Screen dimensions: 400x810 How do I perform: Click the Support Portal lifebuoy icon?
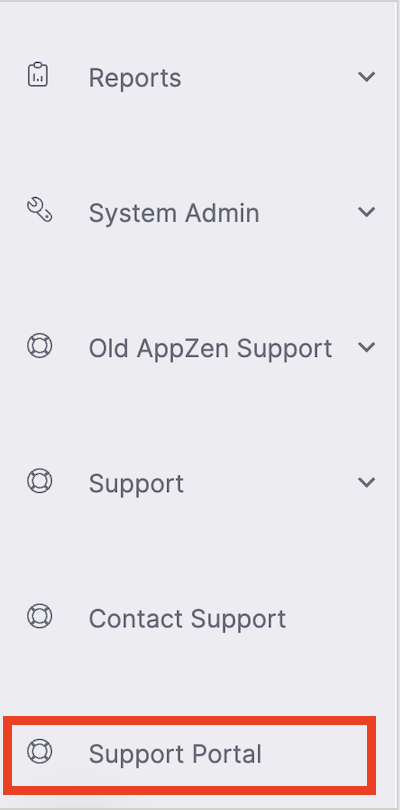pyautogui.click(x=39, y=752)
